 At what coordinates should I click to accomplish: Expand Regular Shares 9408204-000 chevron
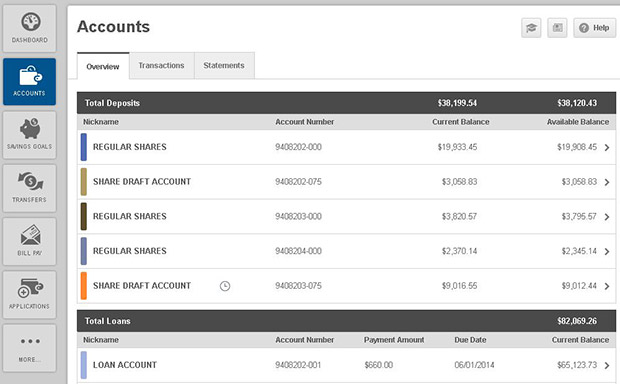[x=607, y=252]
